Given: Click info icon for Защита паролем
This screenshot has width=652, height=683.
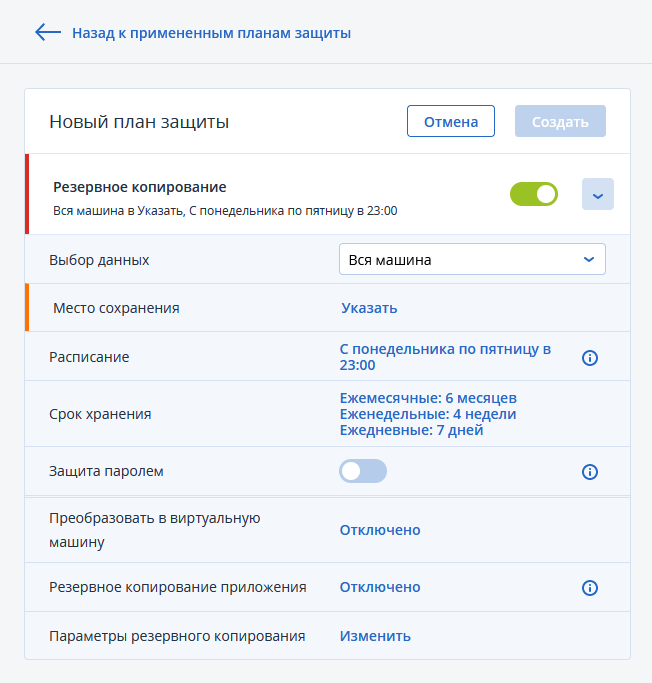Looking at the screenshot, I should pyautogui.click(x=590, y=471).
